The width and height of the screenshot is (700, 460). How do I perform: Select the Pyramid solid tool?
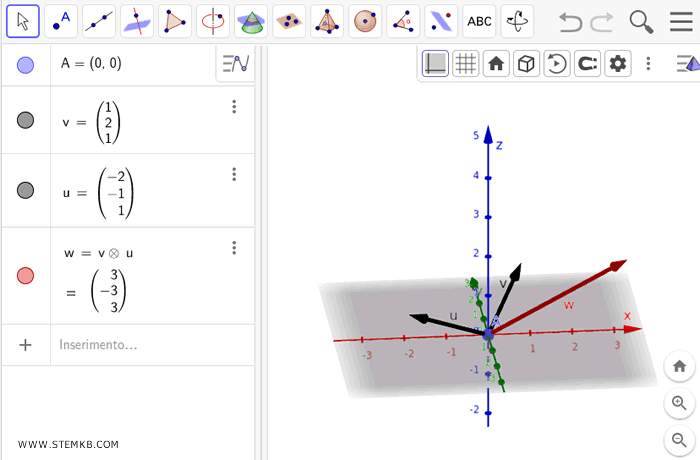327,20
